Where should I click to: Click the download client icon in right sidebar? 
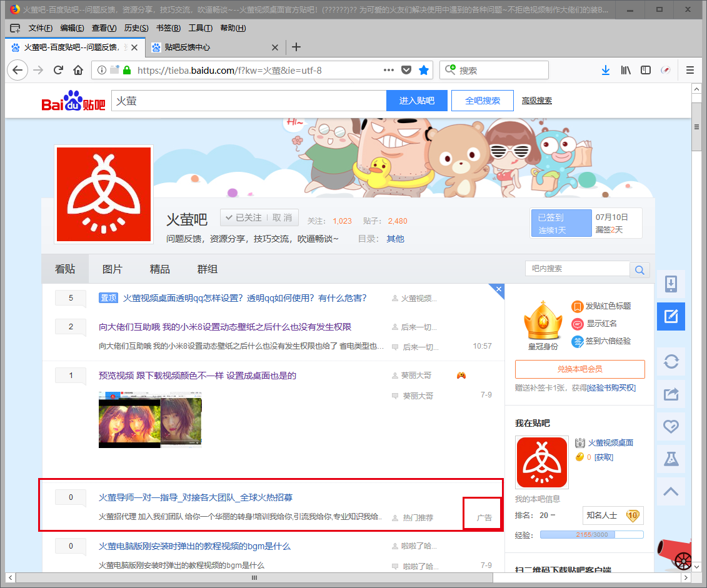(671, 284)
